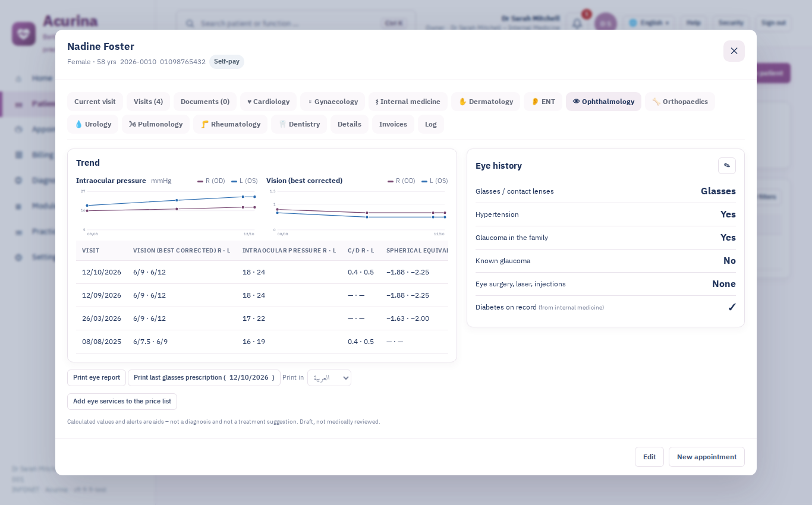
Task: Click intraocular pressure value 17 · 22
Action: pyautogui.click(x=254, y=318)
